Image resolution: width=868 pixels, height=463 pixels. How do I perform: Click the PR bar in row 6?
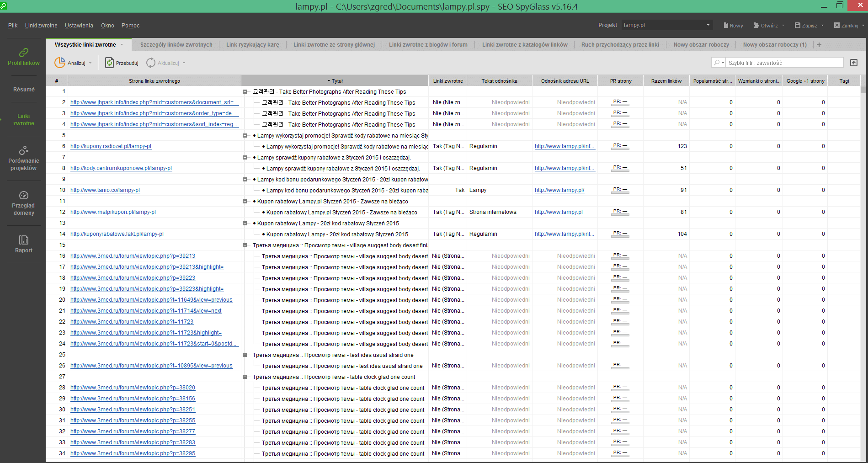pyautogui.click(x=620, y=146)
